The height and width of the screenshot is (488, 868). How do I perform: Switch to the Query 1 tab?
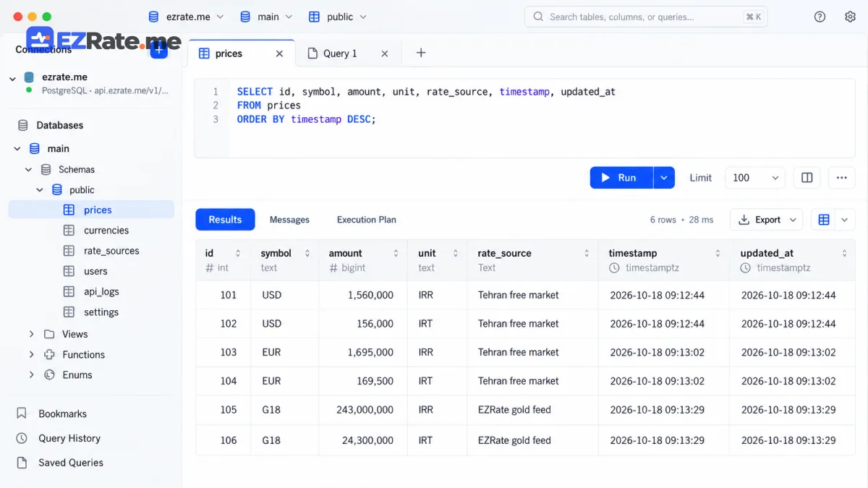coord(349,53)
